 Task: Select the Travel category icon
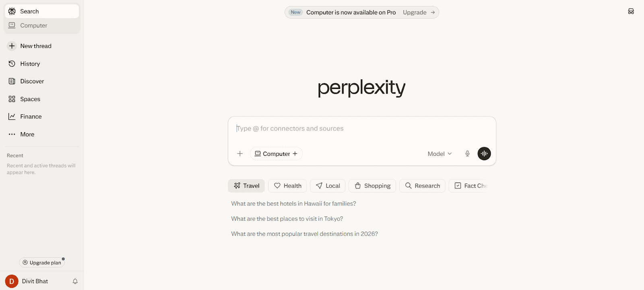[x=237, y=186]
